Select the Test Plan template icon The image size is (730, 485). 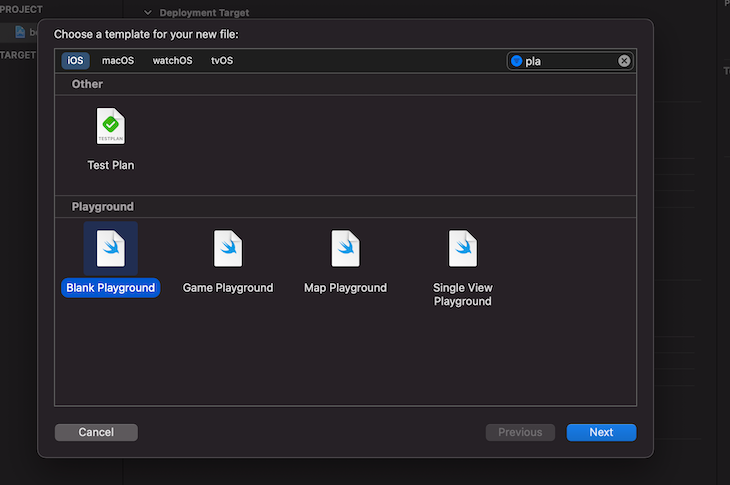[x=110, y=126]
